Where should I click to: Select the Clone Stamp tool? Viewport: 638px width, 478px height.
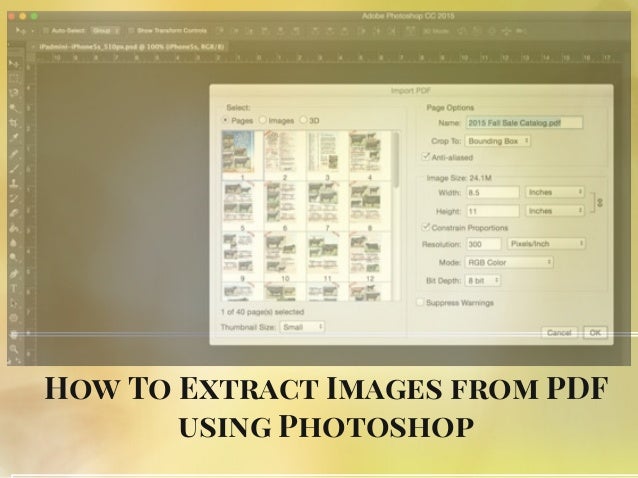pyautogui.click(x=14, y=183)
